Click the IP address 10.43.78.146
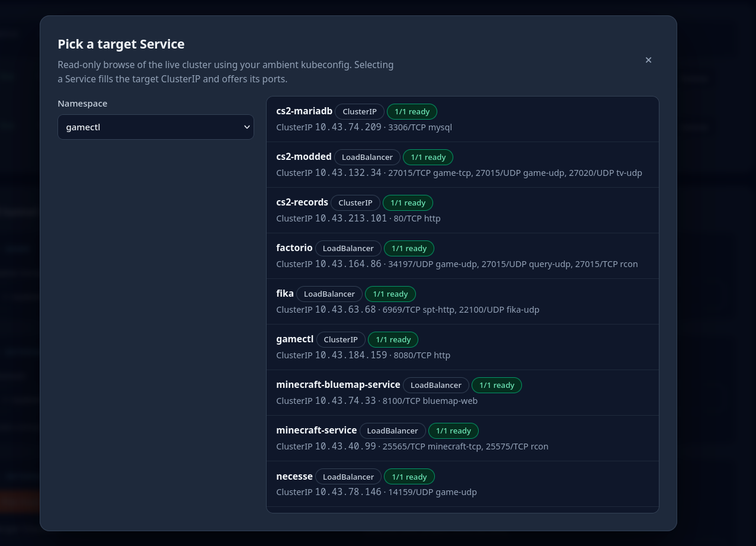 point(348,492)
